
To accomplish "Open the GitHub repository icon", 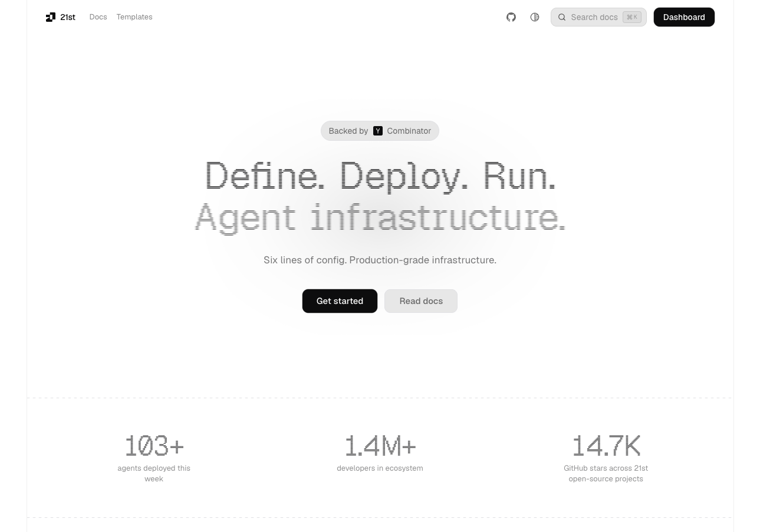I will (x=511, y=17).
